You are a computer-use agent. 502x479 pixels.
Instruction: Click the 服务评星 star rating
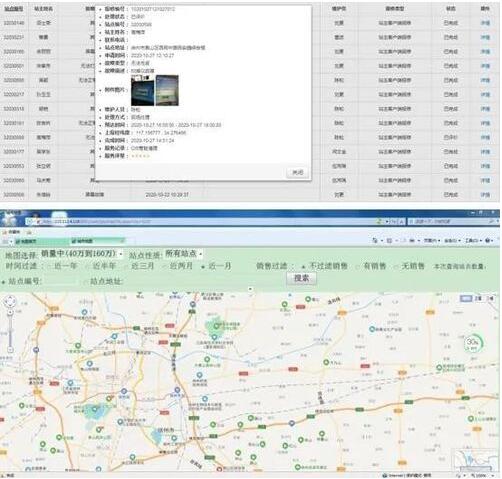click(x=140, y=156)
